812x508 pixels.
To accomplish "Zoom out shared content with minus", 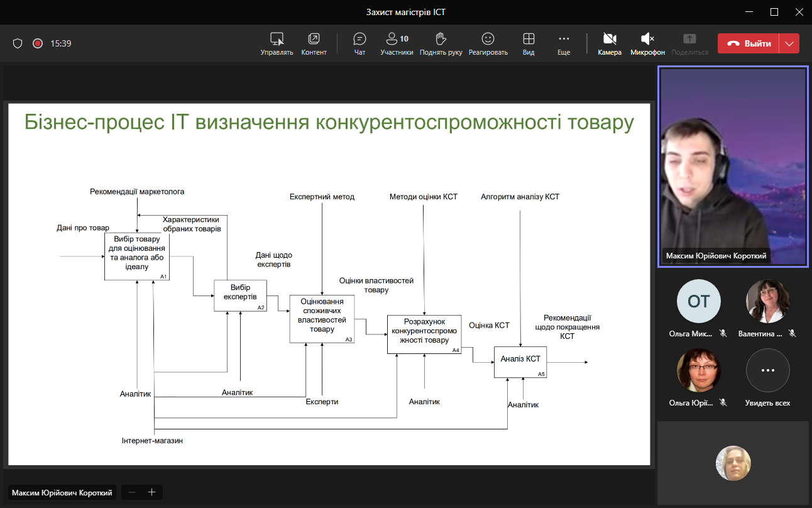I will (132, 492).
